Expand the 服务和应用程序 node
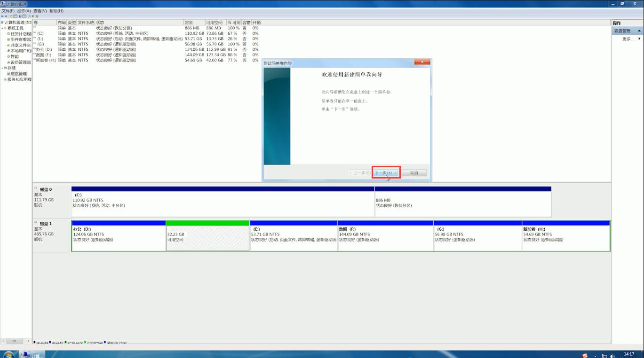 (2, 79)
